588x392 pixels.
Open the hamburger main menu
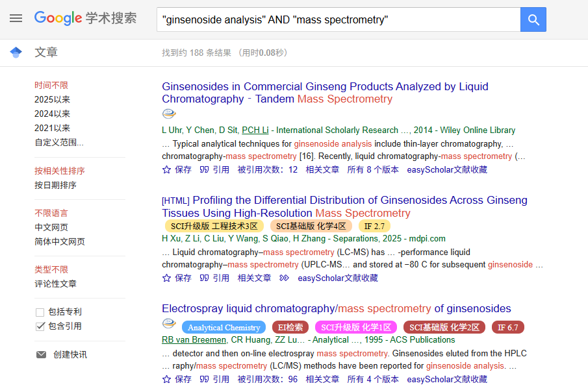click(x=16, y=18)
